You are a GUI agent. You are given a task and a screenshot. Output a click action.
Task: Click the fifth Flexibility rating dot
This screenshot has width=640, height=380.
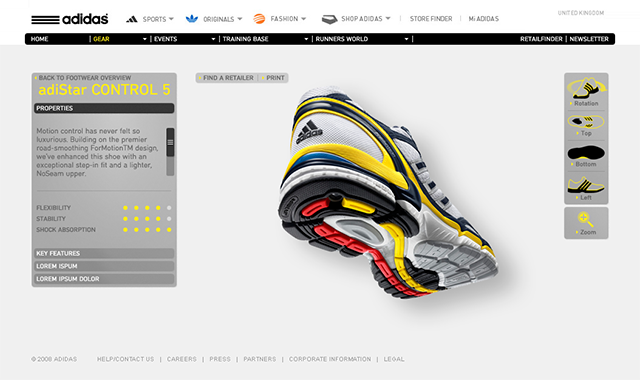[169, 208]
